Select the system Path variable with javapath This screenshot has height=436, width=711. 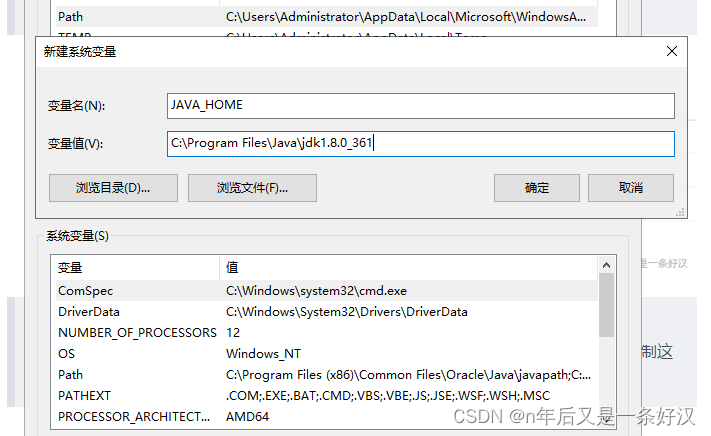tap(326, 375)
